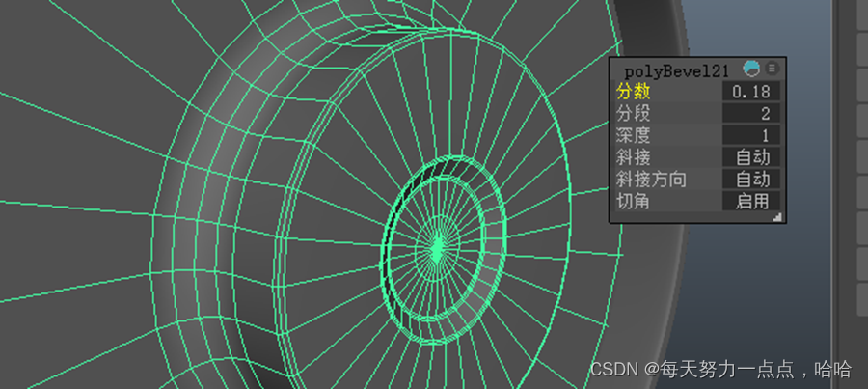Select the 斜接 attribute label
The height and width of the screenshot is (389, 868).
click(634, 156)
